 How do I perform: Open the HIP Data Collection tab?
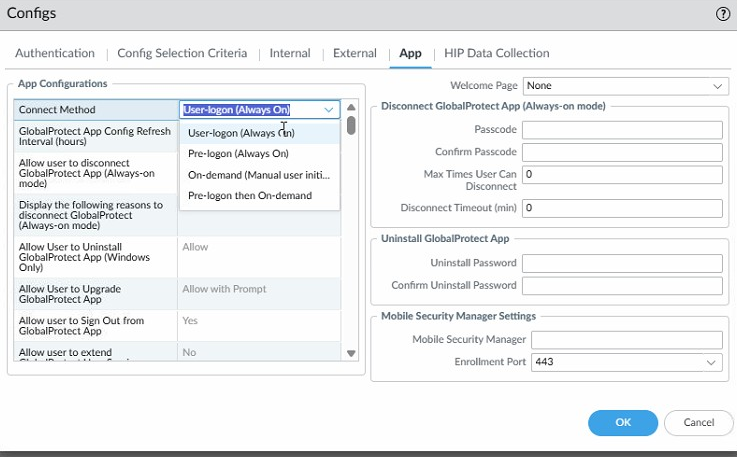pyautogui.click(x=497, y=53)
